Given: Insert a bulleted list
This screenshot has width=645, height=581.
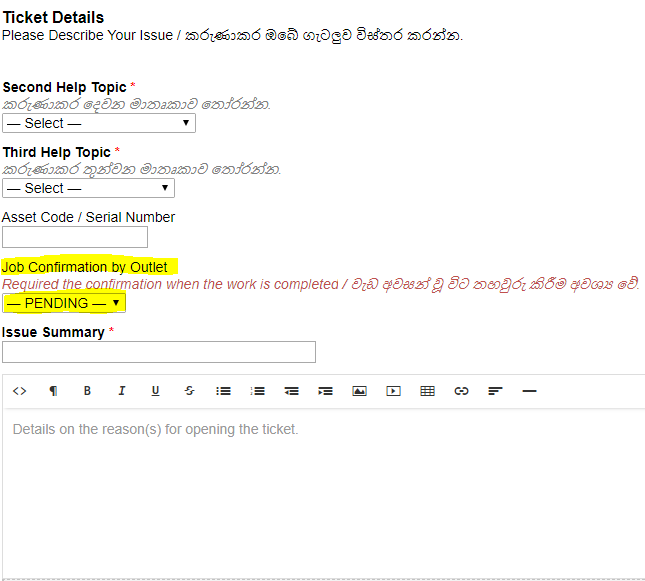Looking at the screenshot, I should point(223,391).
